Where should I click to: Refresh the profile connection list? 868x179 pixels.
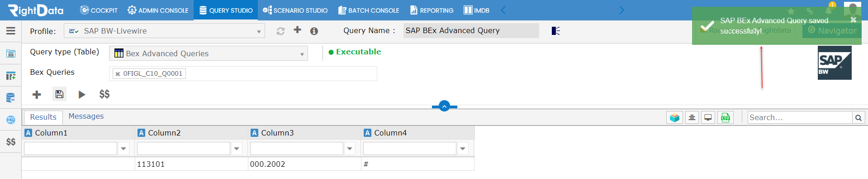pyautogui.click(x=280, y=31)
